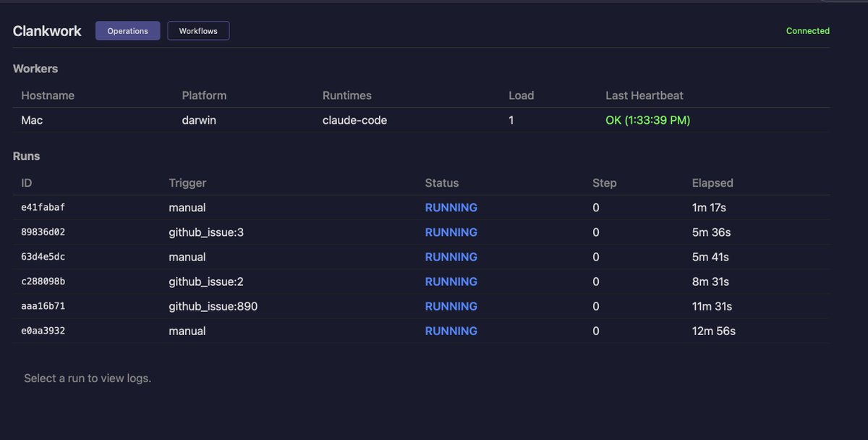Click the manual trigger of run 63d4e5dc
This screenshot has width=868, height=440.
pos(187,257)
